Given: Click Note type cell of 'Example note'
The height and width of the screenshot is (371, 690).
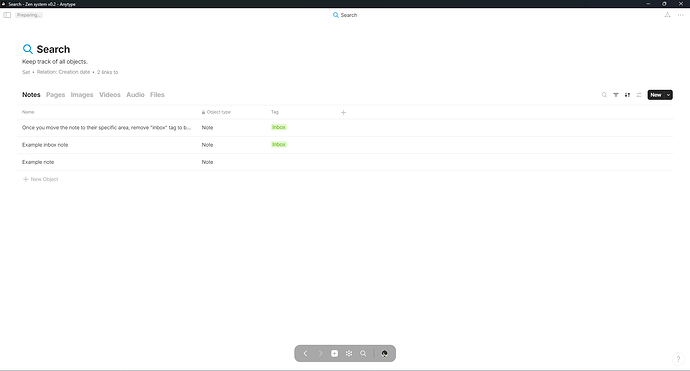Looking at the screenshot, I should pos(207,162).
